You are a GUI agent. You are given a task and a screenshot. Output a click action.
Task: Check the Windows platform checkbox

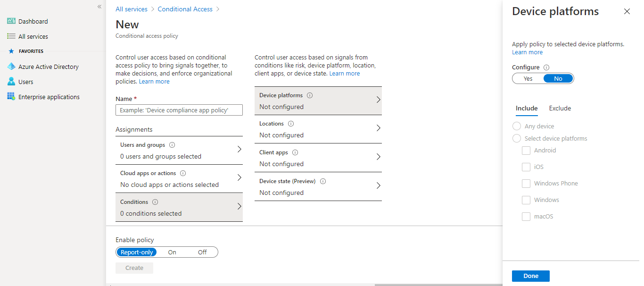click(x=526, y=200)
